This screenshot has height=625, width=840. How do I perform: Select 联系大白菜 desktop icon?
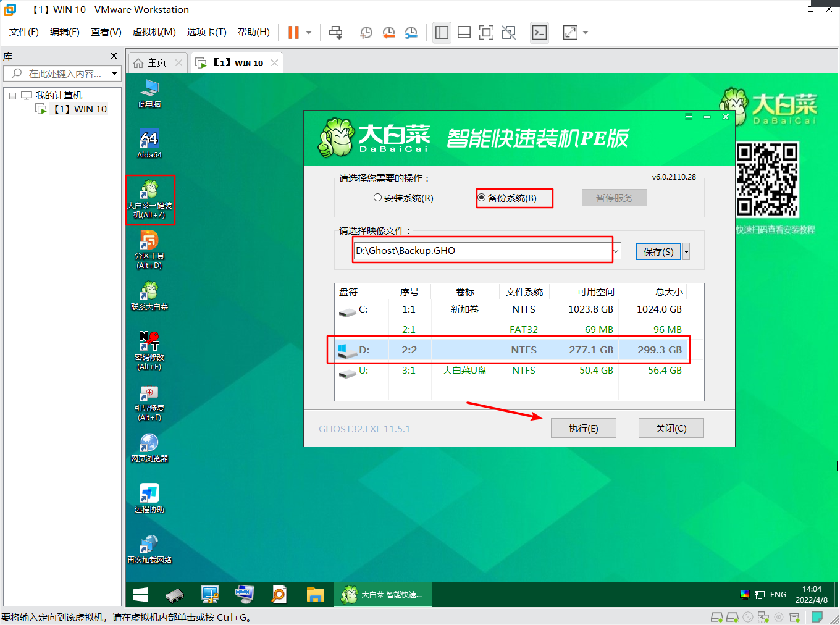(149, 296)
